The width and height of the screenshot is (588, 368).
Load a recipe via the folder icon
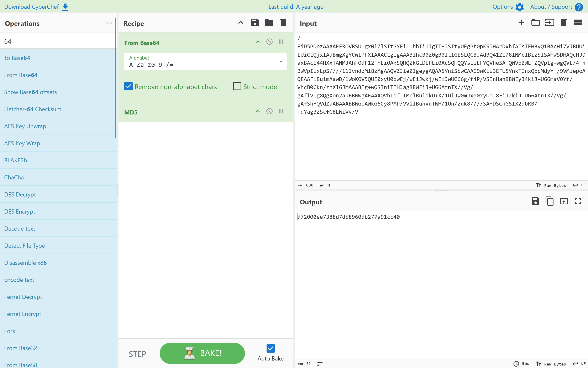269,23
